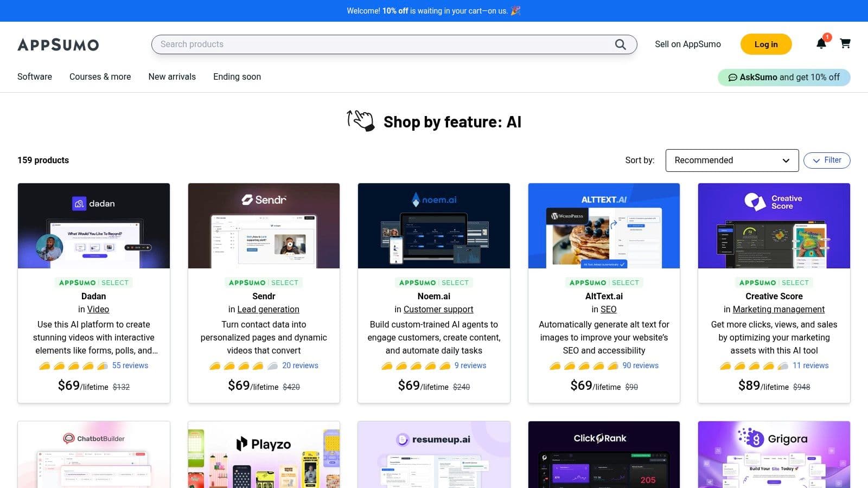Click the notification bell with badge

(821, 44)
